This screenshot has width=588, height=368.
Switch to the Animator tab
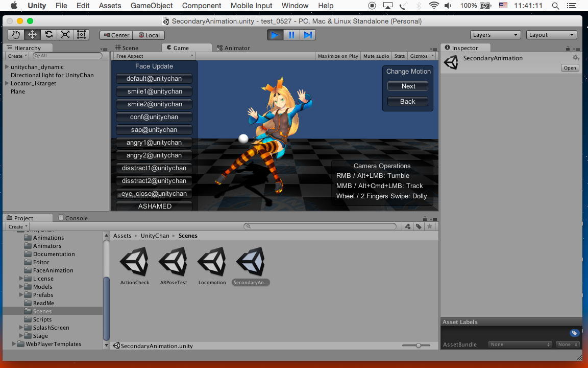coord(233,48)
